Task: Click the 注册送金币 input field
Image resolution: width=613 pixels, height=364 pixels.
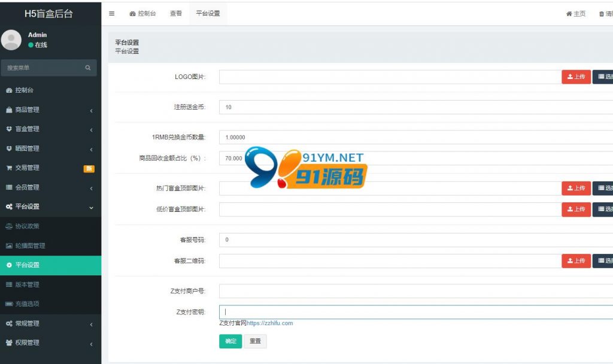Action: click(416, 107)
